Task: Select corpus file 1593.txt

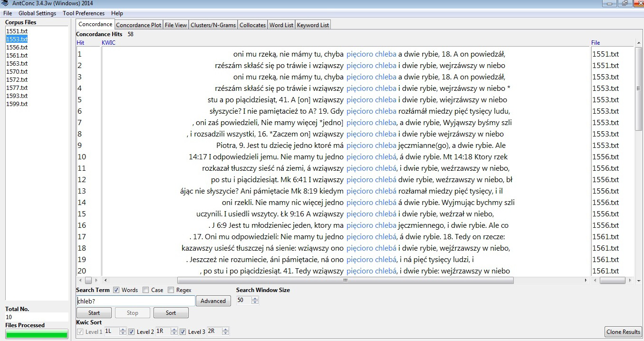Action: [x=17, y=96]
